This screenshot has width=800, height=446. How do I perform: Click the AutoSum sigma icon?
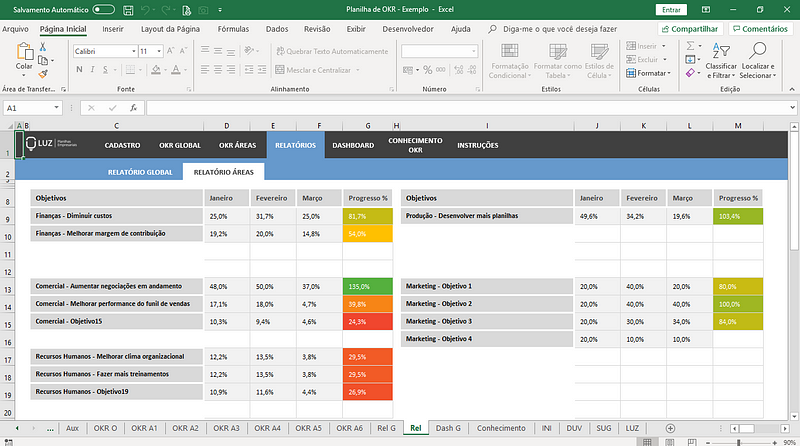tap(690, 46)
